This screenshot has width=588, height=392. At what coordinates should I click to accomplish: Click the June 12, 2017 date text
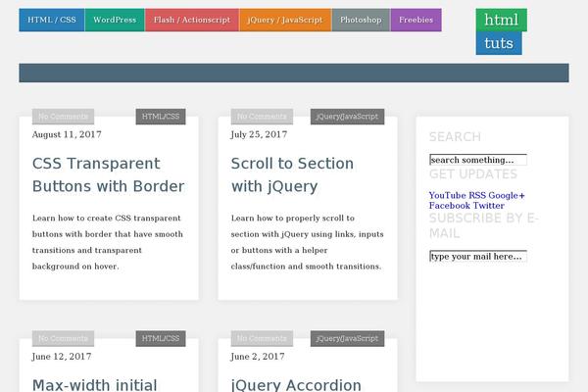pos(62,357)
